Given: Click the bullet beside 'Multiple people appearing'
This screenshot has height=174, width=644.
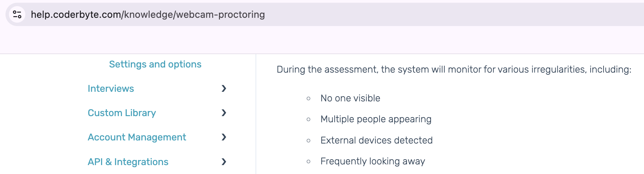Looking at the screenshot, I should coord(308,120).
